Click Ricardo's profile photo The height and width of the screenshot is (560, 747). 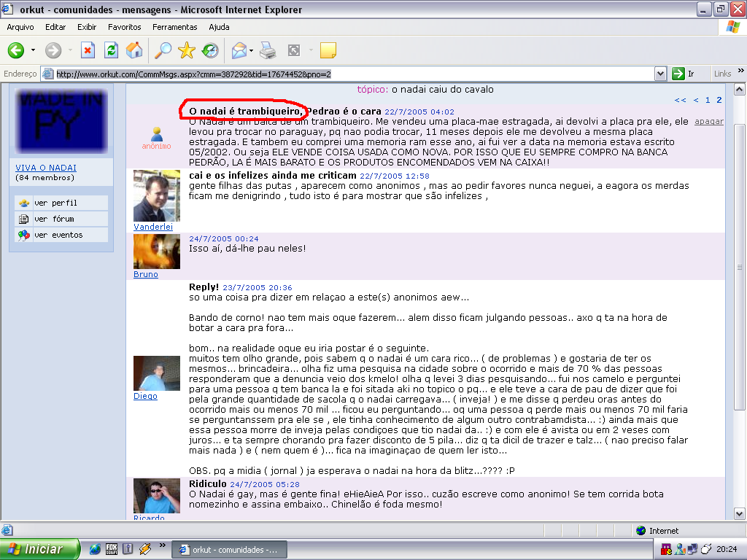pos(157,496)
